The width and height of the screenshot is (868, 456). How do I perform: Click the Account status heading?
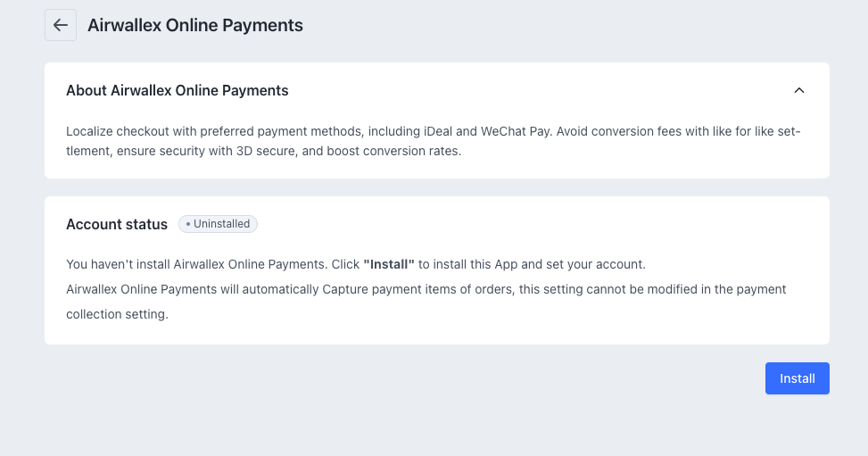tap(117, 224)
